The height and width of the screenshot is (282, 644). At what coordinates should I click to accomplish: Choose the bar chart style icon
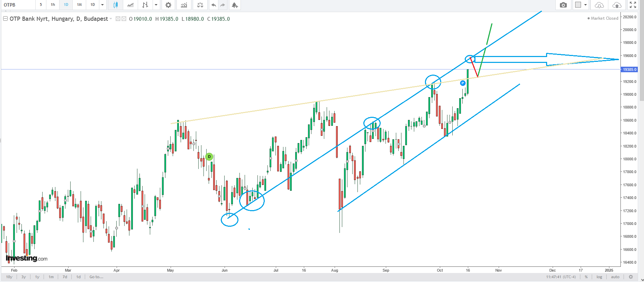coord(145,5)
